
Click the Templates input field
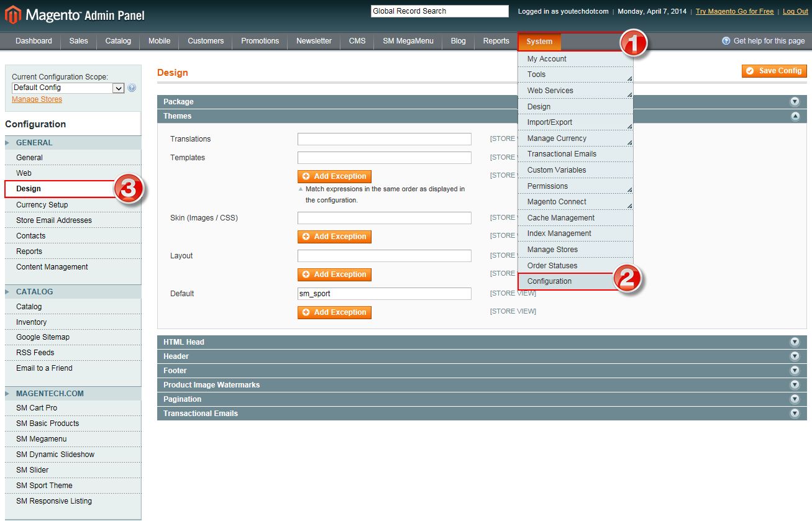pyautogui.click(x=385, y=158)
